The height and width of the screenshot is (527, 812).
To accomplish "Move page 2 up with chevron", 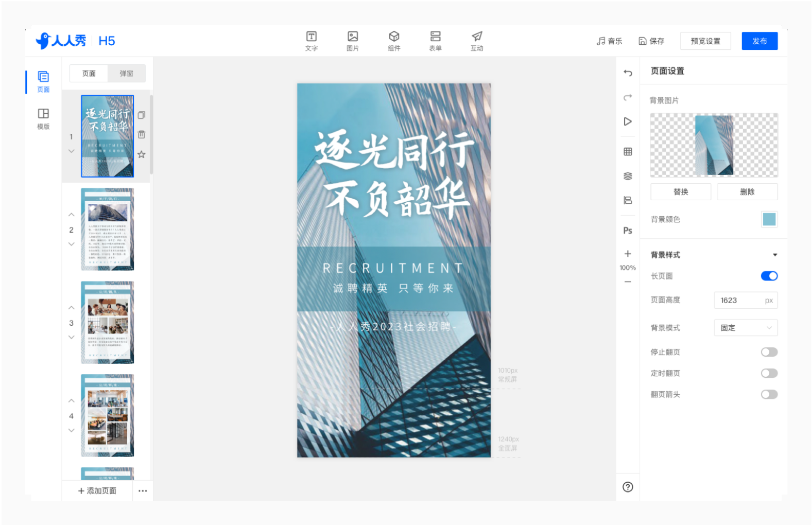I will 72,215.
